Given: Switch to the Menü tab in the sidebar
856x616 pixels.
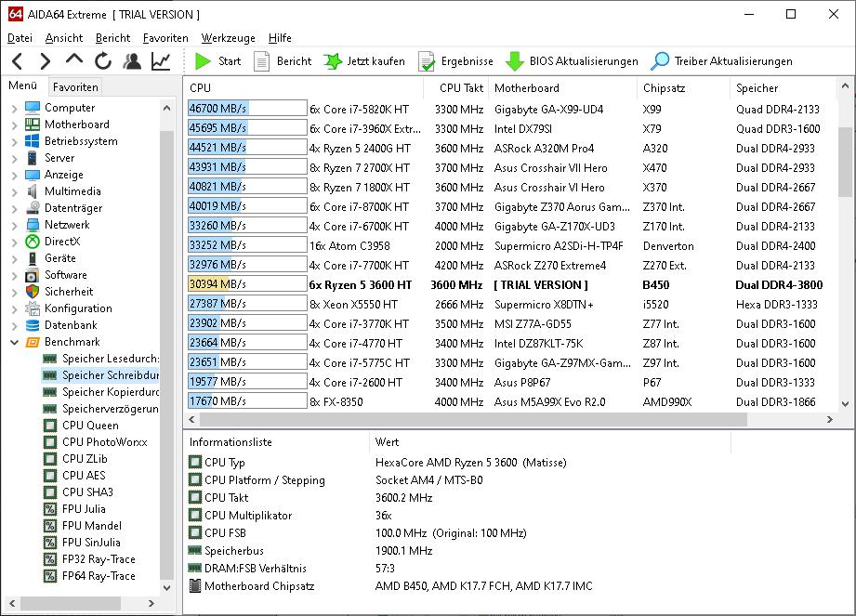Looking at the screenshot, I should 23,85.
